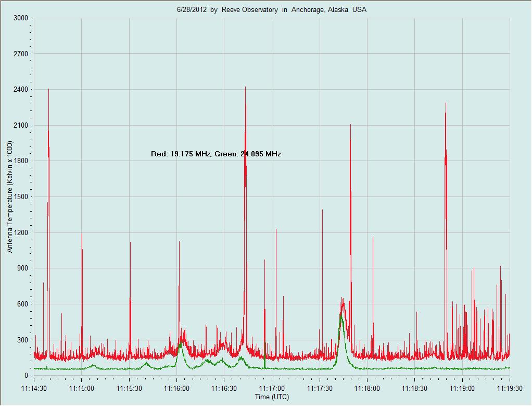Select the time tick label 11:15:00

81,388
